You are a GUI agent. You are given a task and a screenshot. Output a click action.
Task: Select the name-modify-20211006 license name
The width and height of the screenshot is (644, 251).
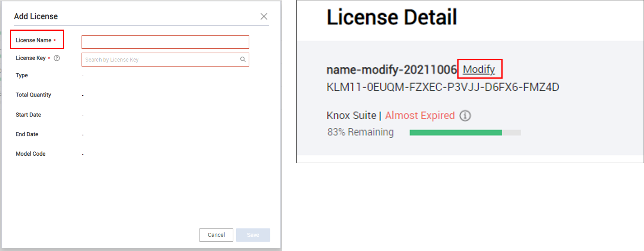392,70
